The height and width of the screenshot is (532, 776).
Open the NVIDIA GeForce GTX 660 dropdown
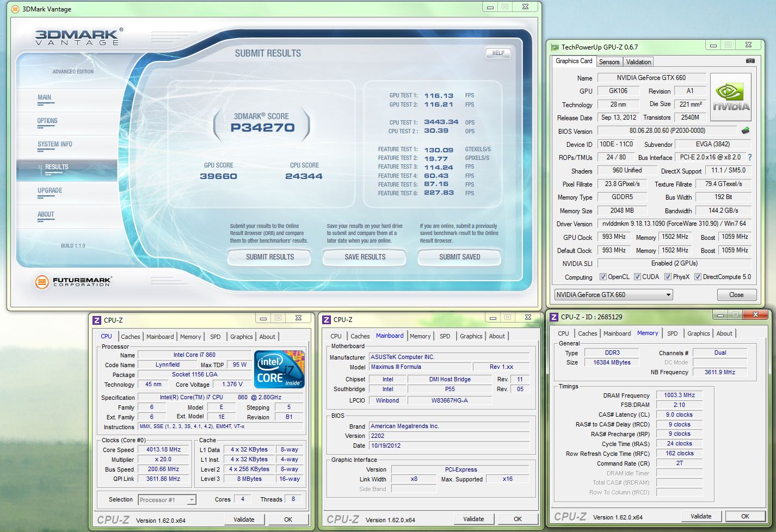tap(613, 295)
